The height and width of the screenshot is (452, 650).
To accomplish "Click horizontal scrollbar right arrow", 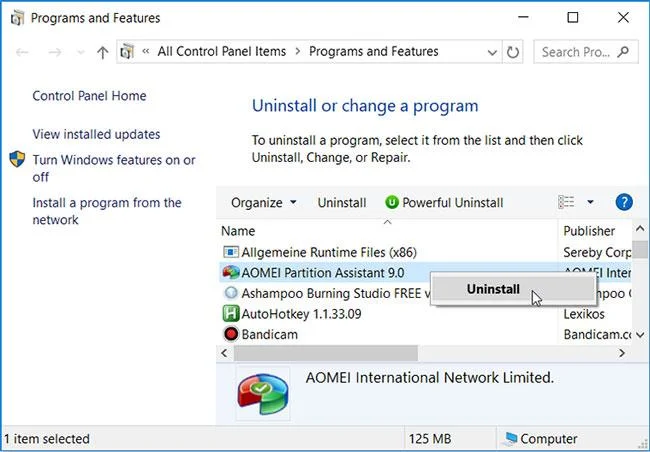I will (622, 353).
